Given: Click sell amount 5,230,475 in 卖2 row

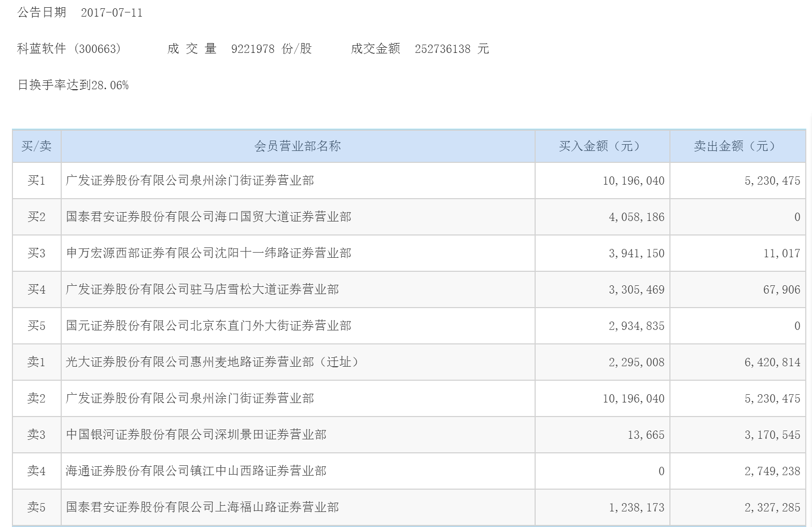Looking at the screenshot, I should click(773, 399).
